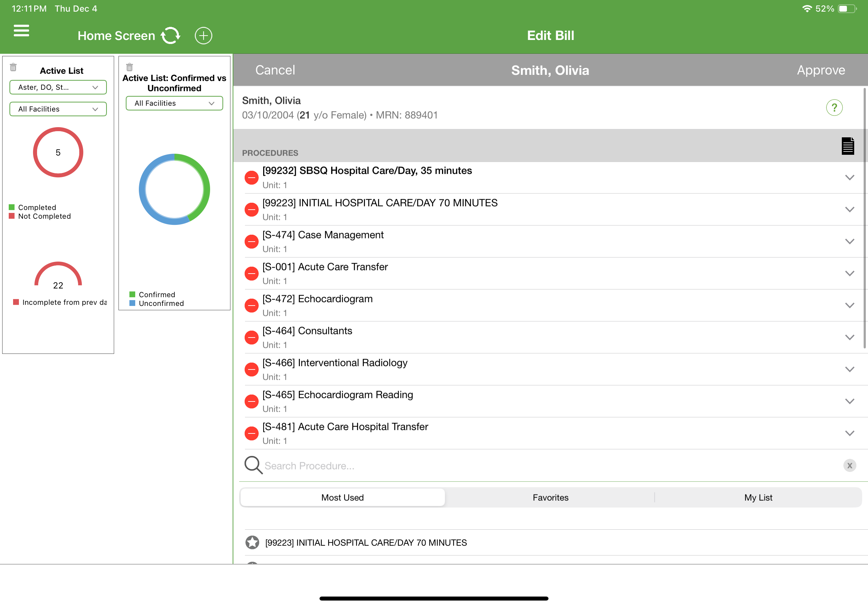Screen dimensions: 868x606
Task: Remove S-001 Acute Care Transfer procedure
Action: pos(252,274)
